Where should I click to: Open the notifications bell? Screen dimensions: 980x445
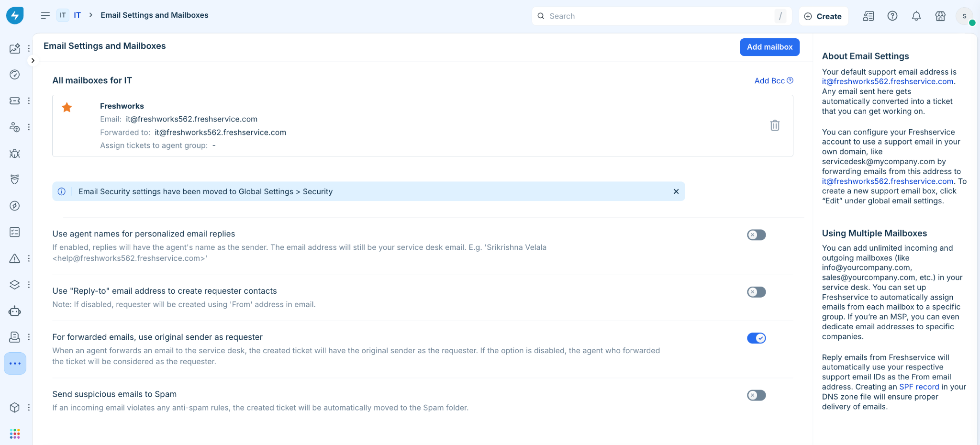pos(916,16)
